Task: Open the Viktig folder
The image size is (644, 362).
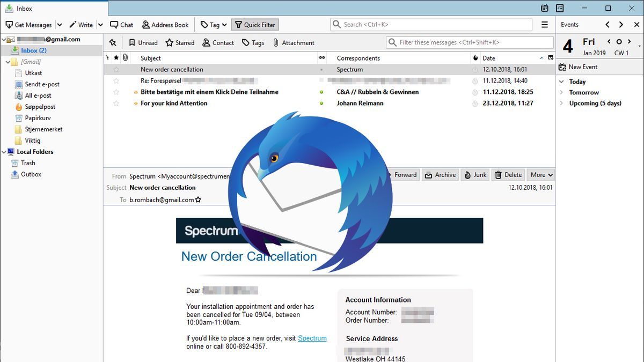Action: click(32, 141)
